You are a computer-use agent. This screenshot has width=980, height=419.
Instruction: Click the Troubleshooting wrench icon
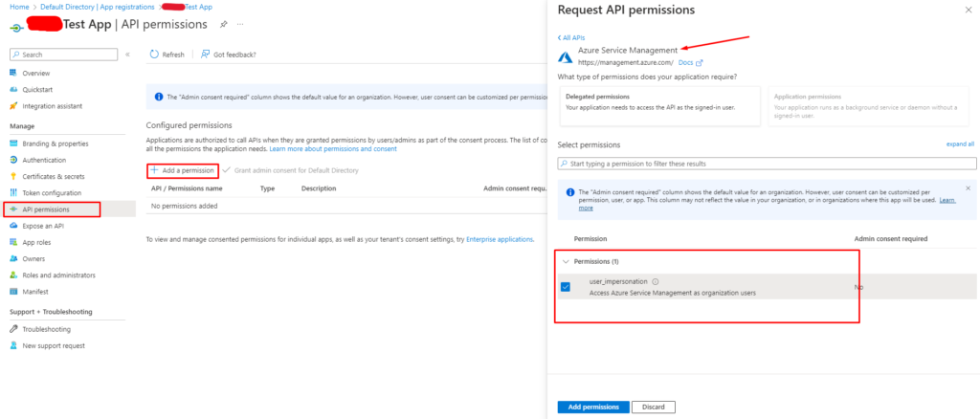point(13,329)
